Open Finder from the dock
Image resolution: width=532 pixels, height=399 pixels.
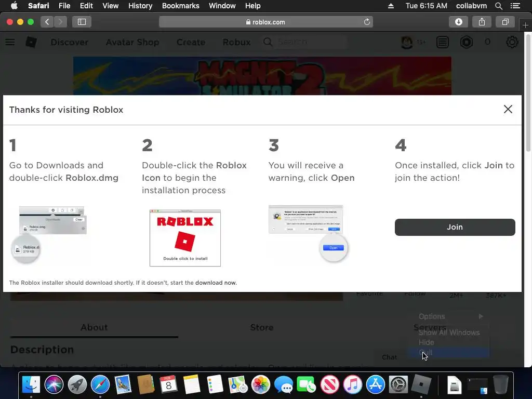coord(31,385)
